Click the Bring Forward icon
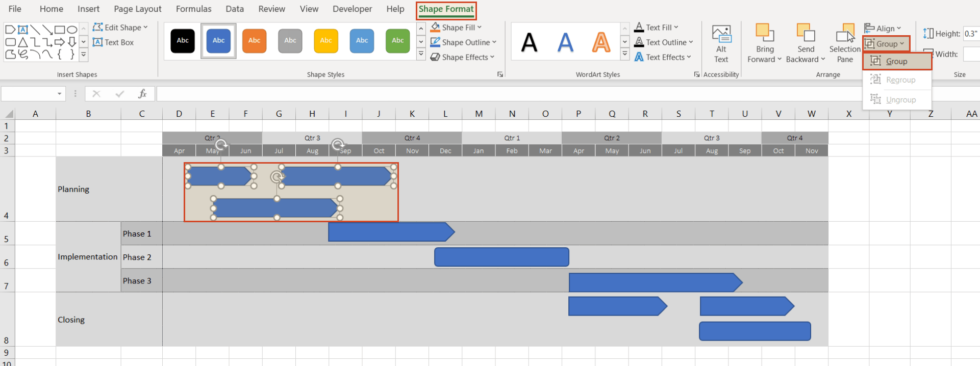The height and width of the screenshot is (366, 980). (764, 34)
